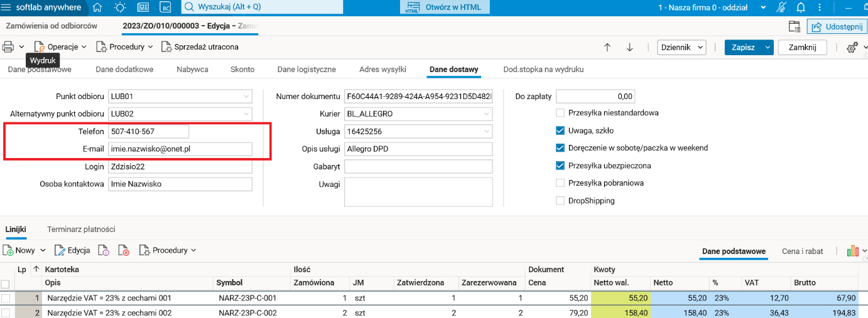Open notifications bell
The height and width of the screenshot is (318, 868).
click(801, 8)
